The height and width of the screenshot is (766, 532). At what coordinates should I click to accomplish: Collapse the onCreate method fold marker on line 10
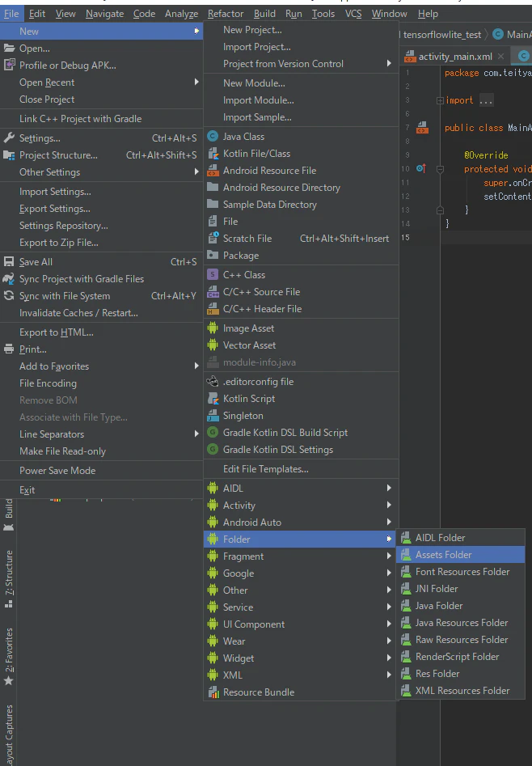click(x=440, y=169)
